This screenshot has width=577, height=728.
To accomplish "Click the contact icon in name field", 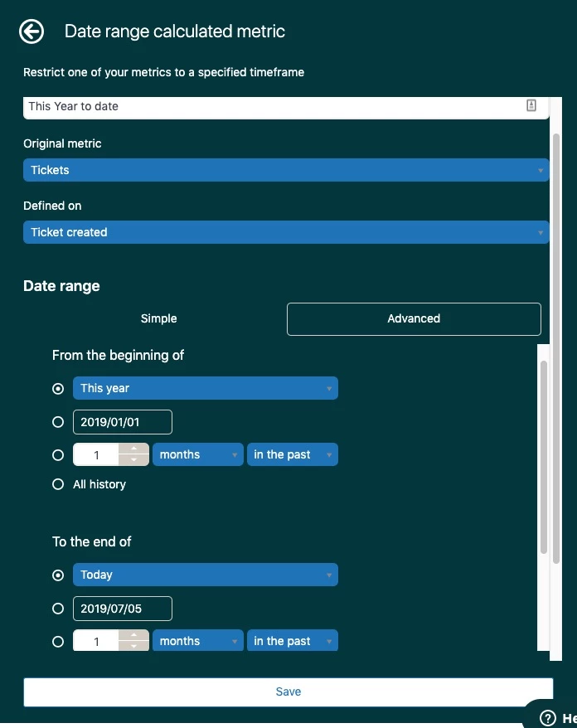I will pos(531,105).
